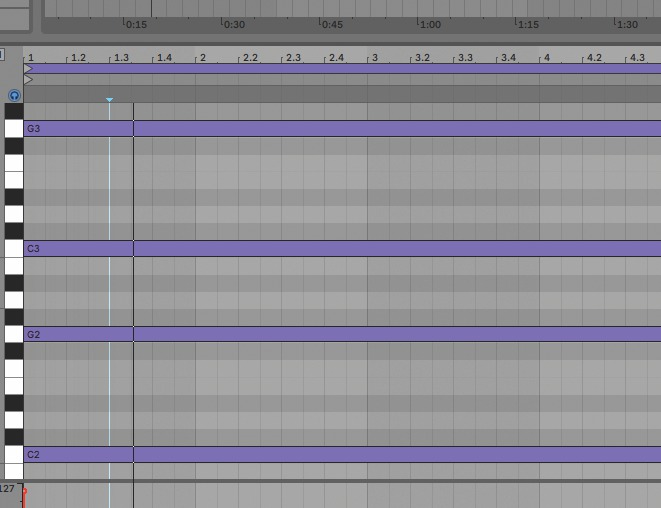Click bar 3 on the beat ruler
This screenshot has height=508, width=661.
point(375,58)
